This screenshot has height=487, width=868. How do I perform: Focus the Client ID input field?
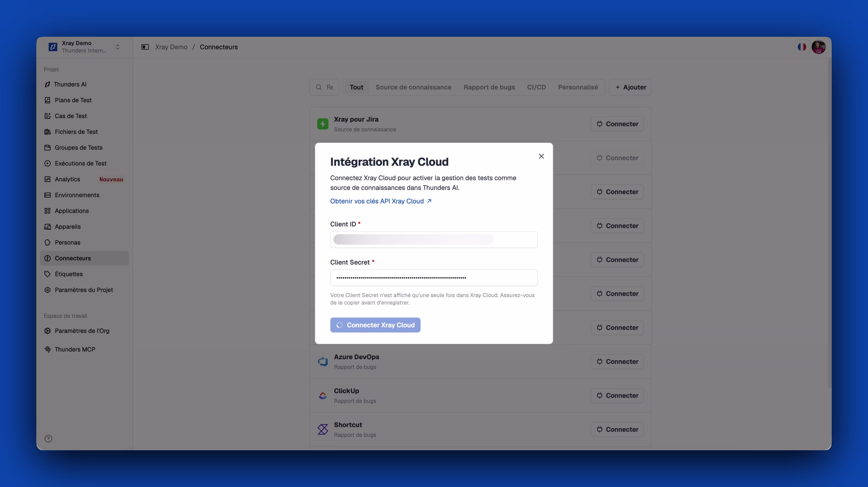coord(434,239)
